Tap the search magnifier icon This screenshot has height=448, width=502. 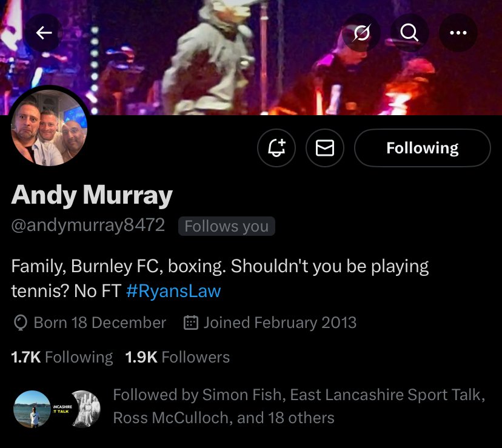(x=409, y=33)
